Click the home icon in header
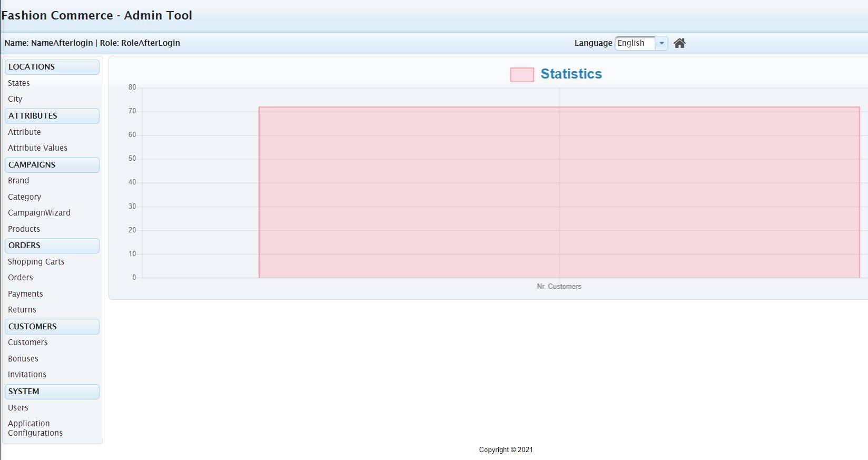The width and height of the screenshot is (868, 460). [679, 43]
